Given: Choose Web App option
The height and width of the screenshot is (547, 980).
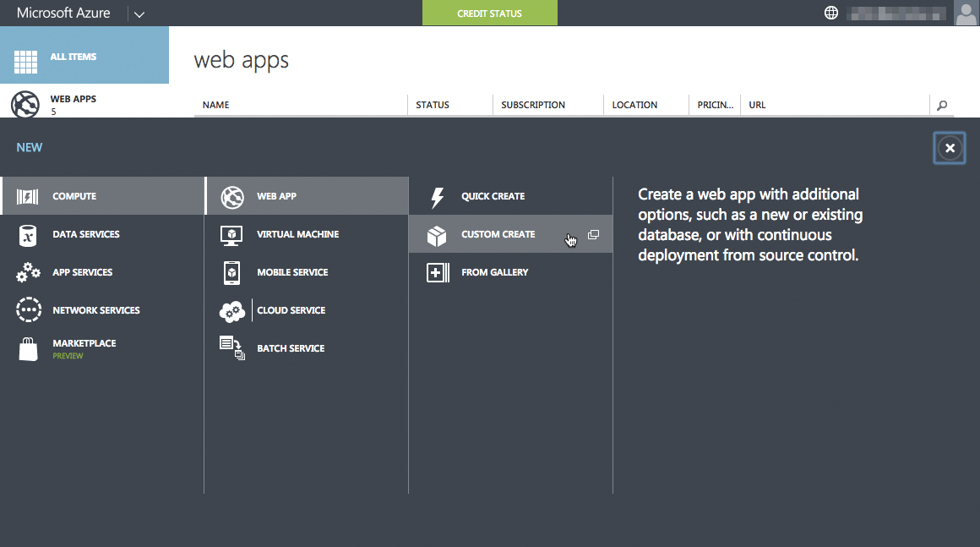Looking at the screenshot, I should pyautogui.click(x=307, y=196).
